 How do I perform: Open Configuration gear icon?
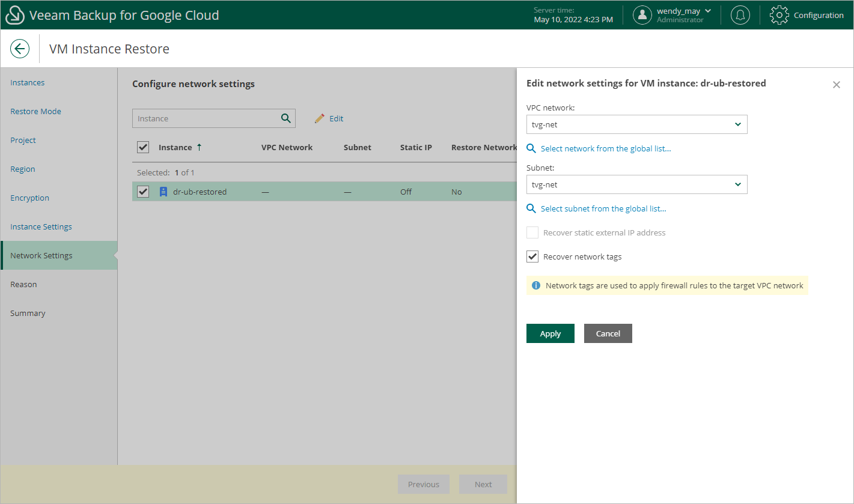pos(779,15)
